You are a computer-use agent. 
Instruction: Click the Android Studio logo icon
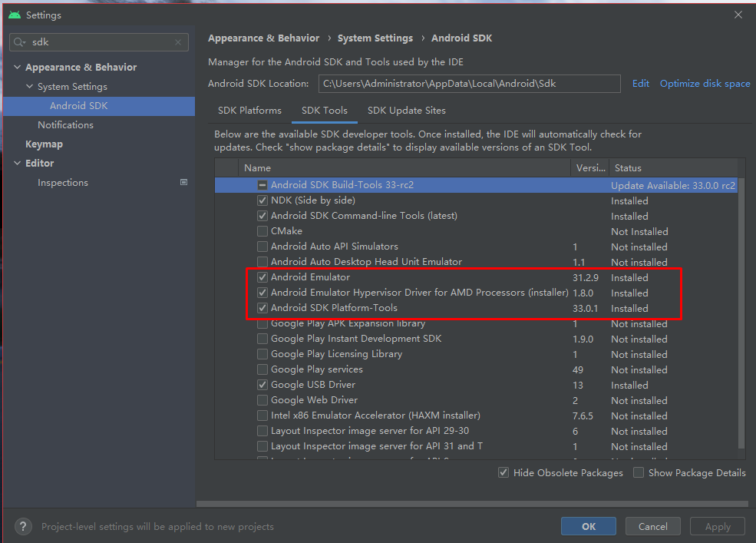(x=15, y=15)
